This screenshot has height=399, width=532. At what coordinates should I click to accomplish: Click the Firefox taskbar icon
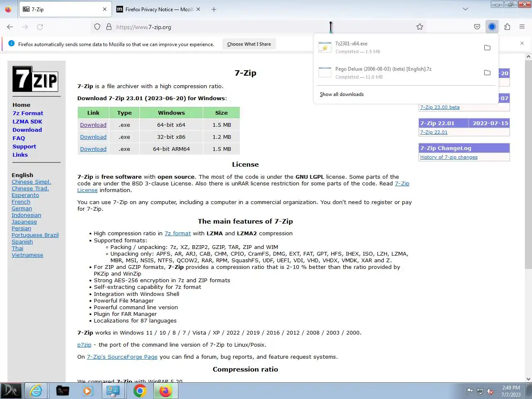point(165,391)
